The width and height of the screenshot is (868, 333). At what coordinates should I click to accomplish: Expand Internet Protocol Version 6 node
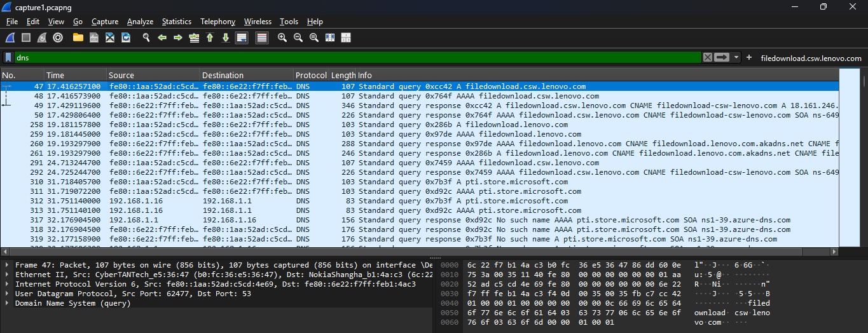coord(7,284)
